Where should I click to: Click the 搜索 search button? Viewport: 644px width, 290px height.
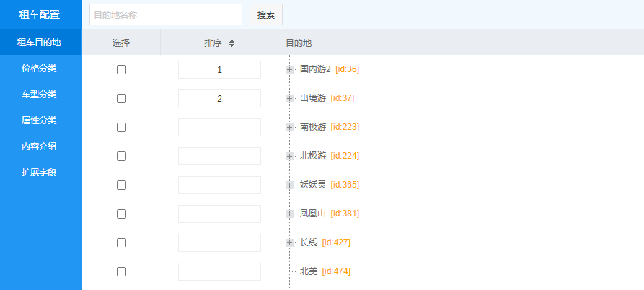pyautogui.click(x=265, y=14)
